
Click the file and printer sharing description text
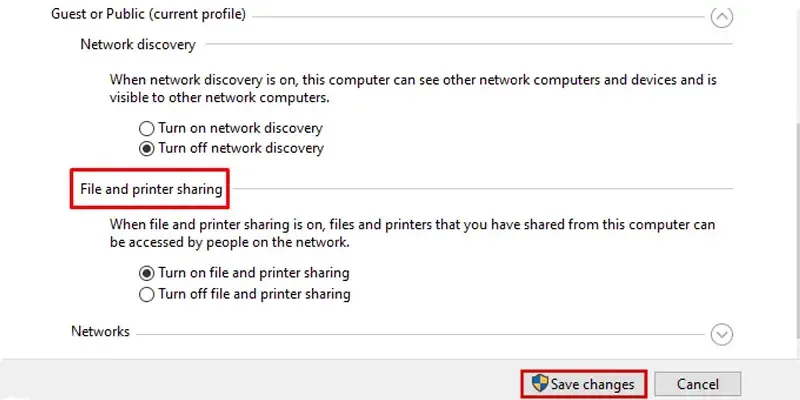coord(412,233)
